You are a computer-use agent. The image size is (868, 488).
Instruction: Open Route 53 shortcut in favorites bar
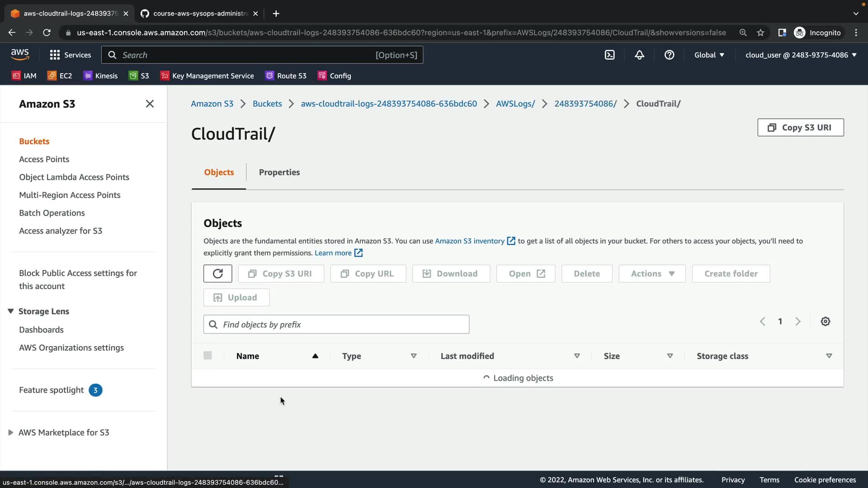[286, 75]
